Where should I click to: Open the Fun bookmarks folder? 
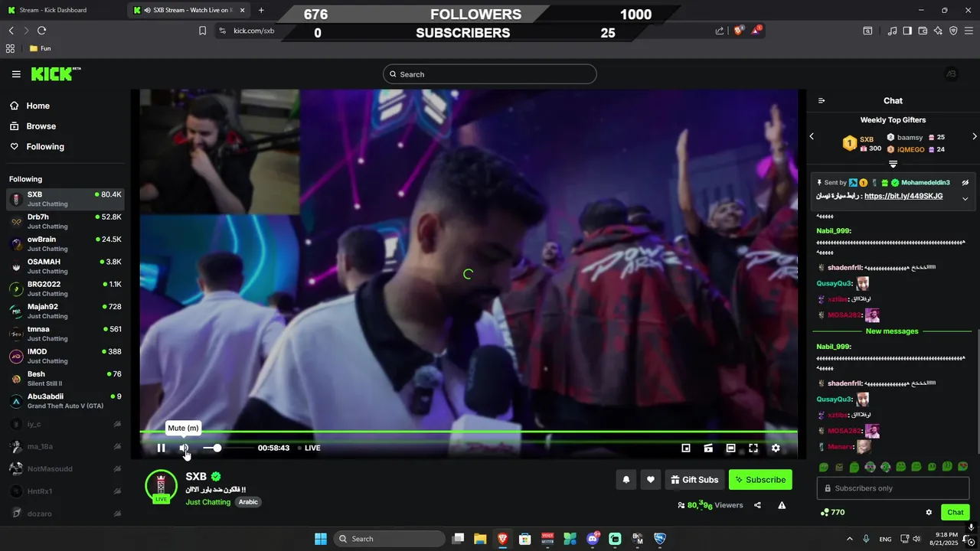tap(40, 48)
